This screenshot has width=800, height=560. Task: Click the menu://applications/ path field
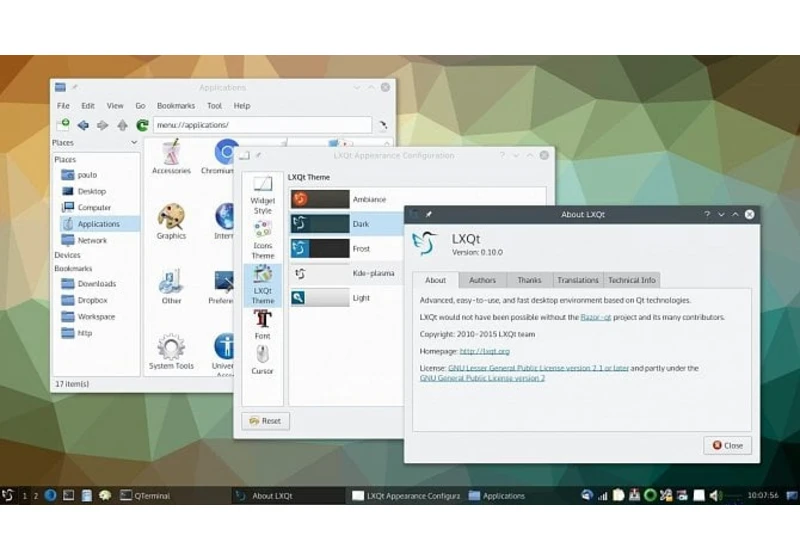click(262, 125)
